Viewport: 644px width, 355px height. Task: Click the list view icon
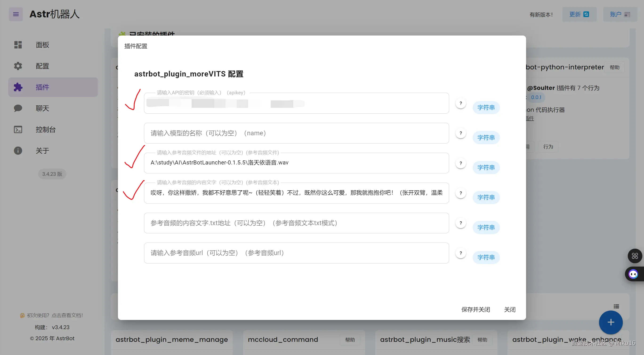coord(616,306)
